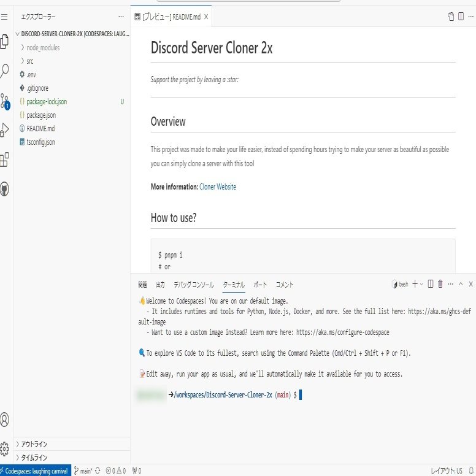Open the Run and Debug view

coord(4,129)
